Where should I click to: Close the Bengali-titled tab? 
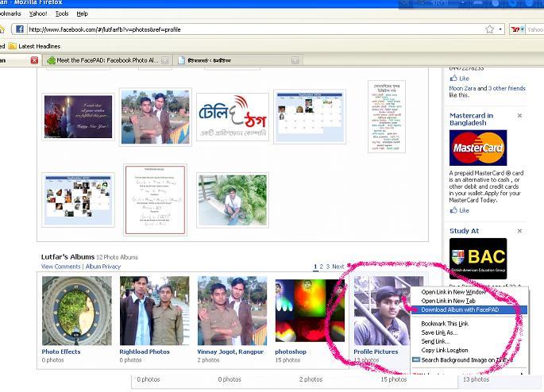(295, 60)
